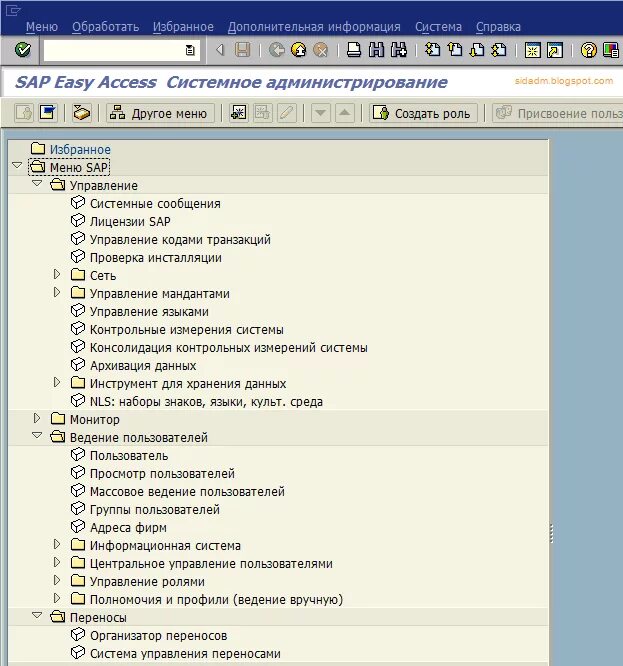
Task: Click the yellow Help question-mark icon
Action: 589,50
